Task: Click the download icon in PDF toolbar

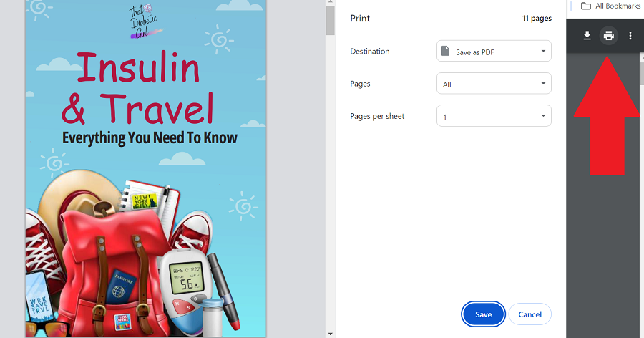Action: coord(587,36)
